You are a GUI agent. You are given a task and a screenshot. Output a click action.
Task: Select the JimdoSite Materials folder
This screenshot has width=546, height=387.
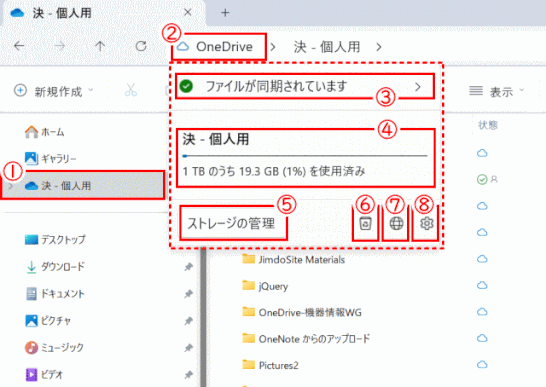click(x=294, y=260)
